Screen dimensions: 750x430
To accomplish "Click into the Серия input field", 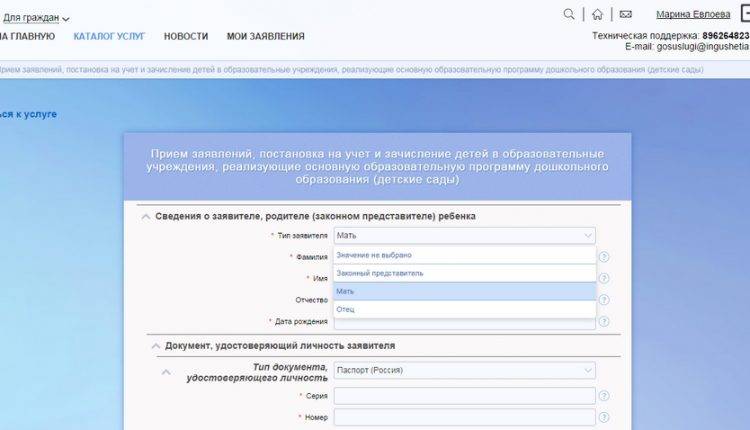I will point(464,396).
